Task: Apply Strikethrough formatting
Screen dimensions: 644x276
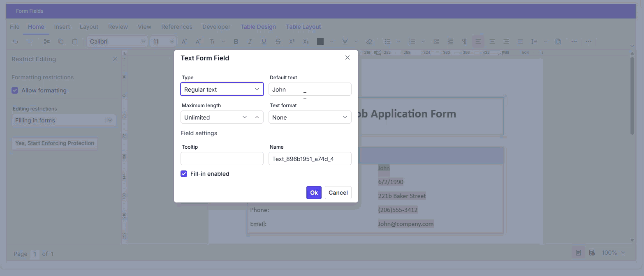Action: pyautogui.click(x=278, y=41)
